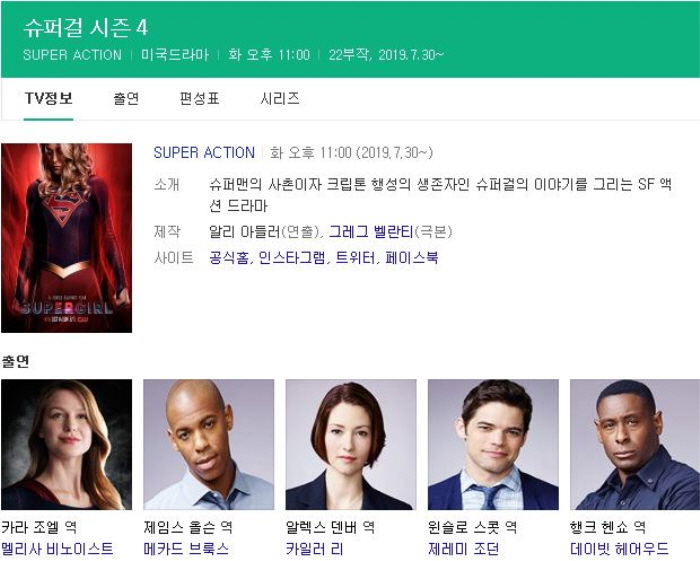
Task: Open the 페이스북 link
Action: coord(412,258)
